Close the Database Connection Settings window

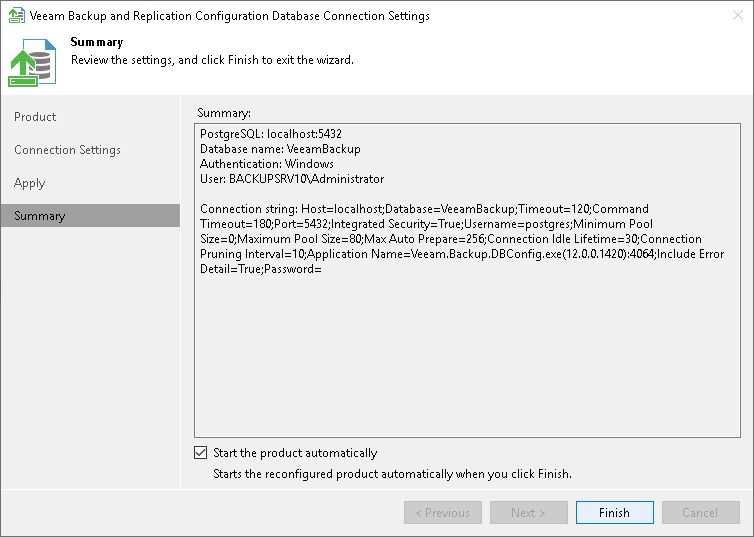(731, 16)
